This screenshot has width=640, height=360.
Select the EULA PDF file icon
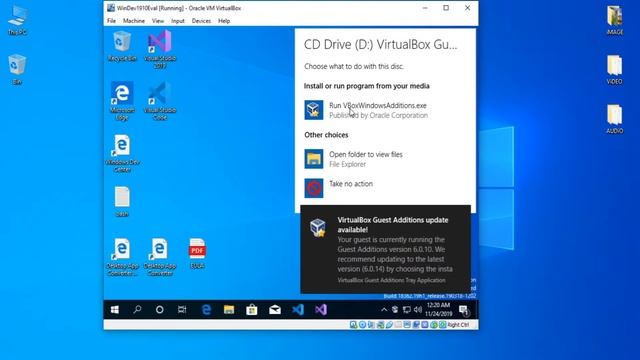click(197, 253)
